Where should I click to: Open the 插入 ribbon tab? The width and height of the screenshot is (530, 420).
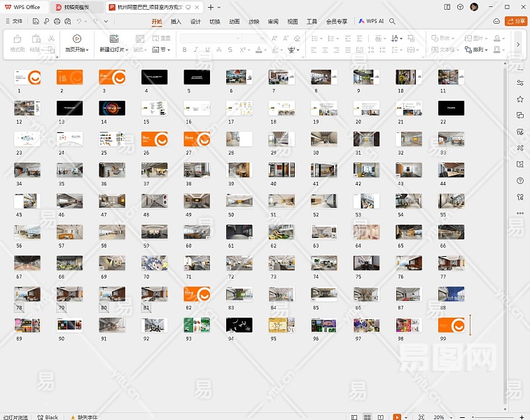[176, 22]
